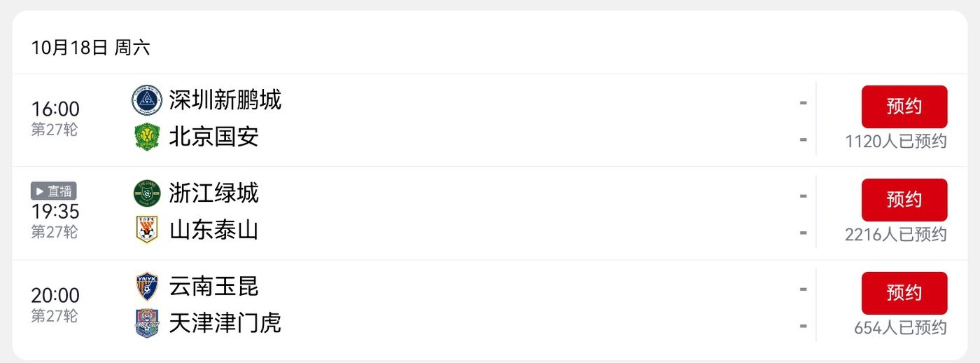Open 云南玉昆 team name
The image size is (980, 363).
213,287
